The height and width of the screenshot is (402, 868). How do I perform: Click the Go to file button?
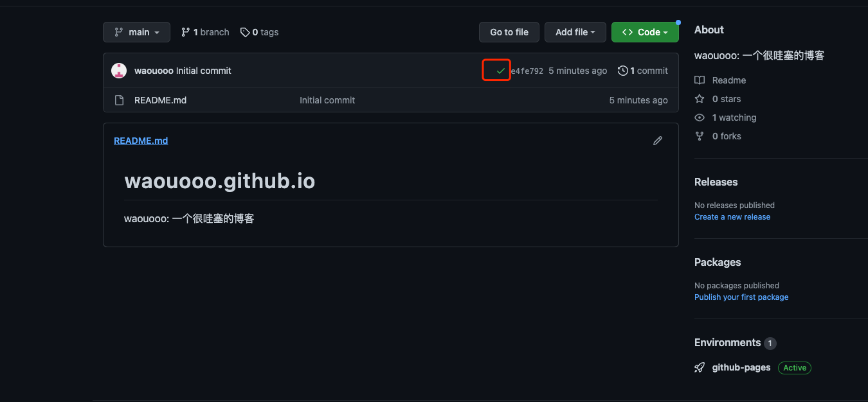tap(509, 32)
